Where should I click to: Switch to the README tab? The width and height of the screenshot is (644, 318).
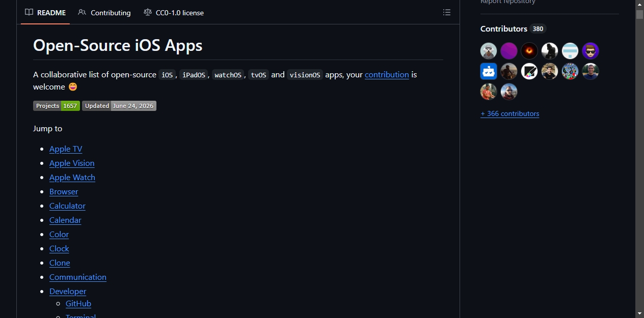(x=45, y=13)
